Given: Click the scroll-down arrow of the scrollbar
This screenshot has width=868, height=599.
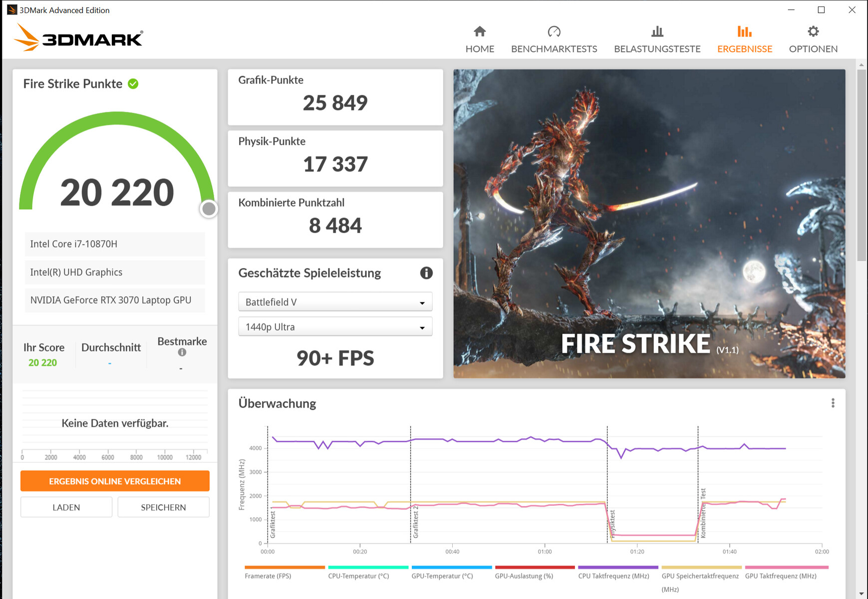Looking at the screenshot, I should click(862, 594).
